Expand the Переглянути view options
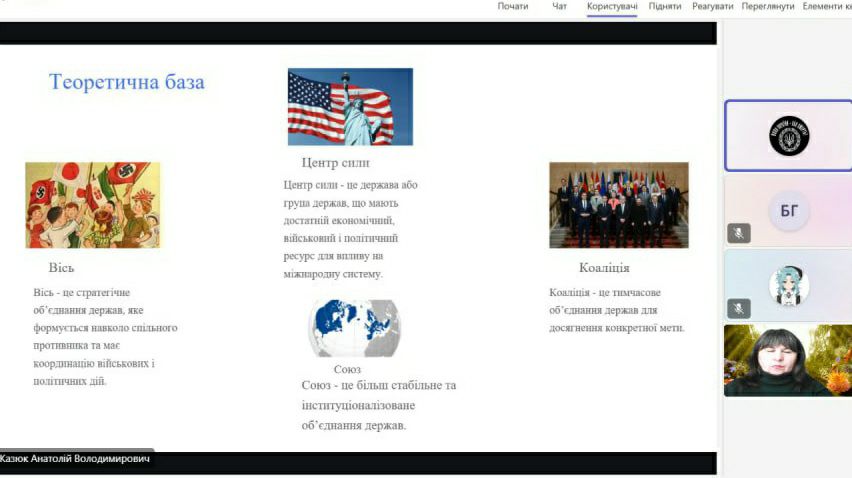The image size is (852, 478). click(767, 6)
